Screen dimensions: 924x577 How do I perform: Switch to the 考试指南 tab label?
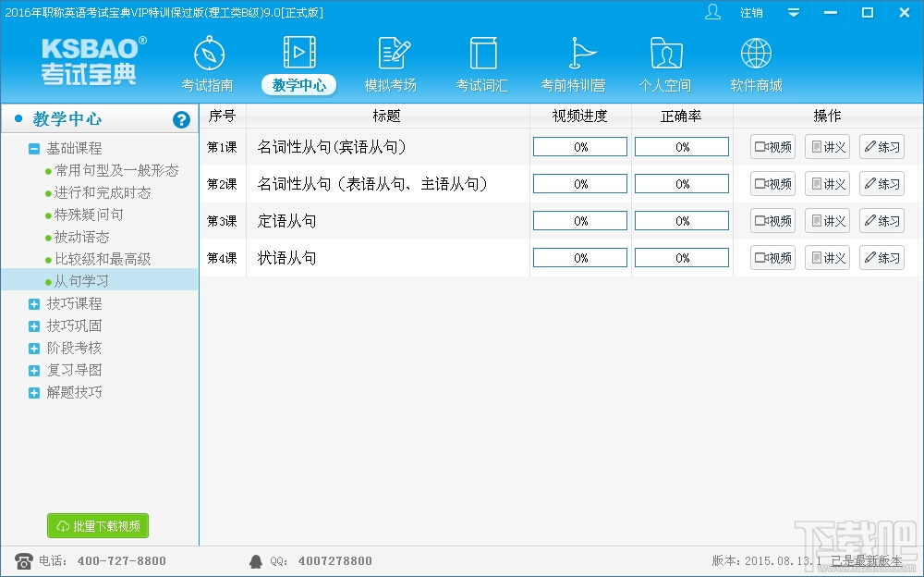[x=207, y=86]
